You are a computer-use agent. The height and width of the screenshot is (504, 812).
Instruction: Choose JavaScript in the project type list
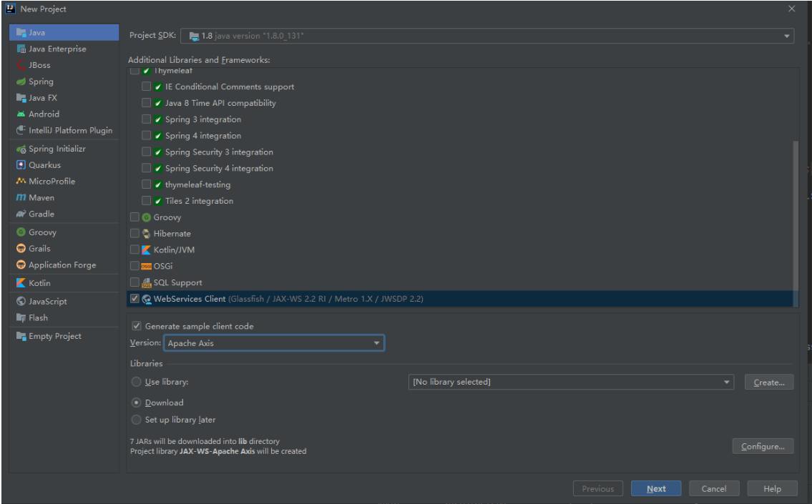pos(64,301)
